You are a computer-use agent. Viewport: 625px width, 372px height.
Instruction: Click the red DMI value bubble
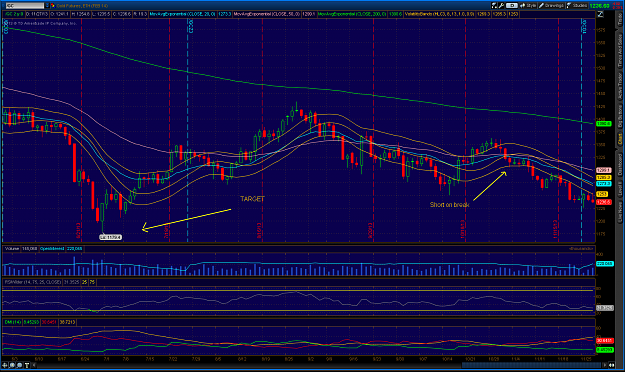tap(605, 341)
